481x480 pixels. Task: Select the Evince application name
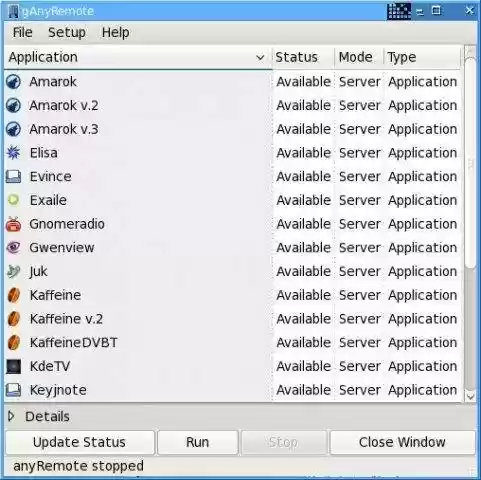(x=50, y=176)
